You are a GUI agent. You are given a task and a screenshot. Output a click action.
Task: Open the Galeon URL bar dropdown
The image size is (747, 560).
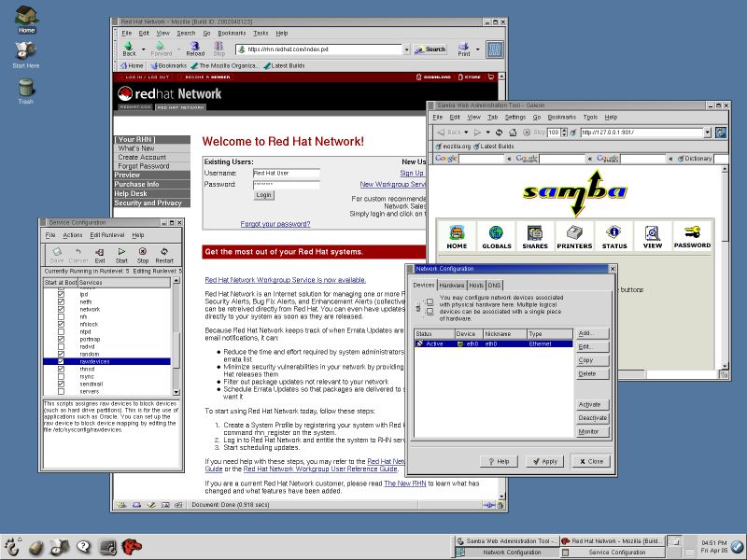[x=708, y=133]
